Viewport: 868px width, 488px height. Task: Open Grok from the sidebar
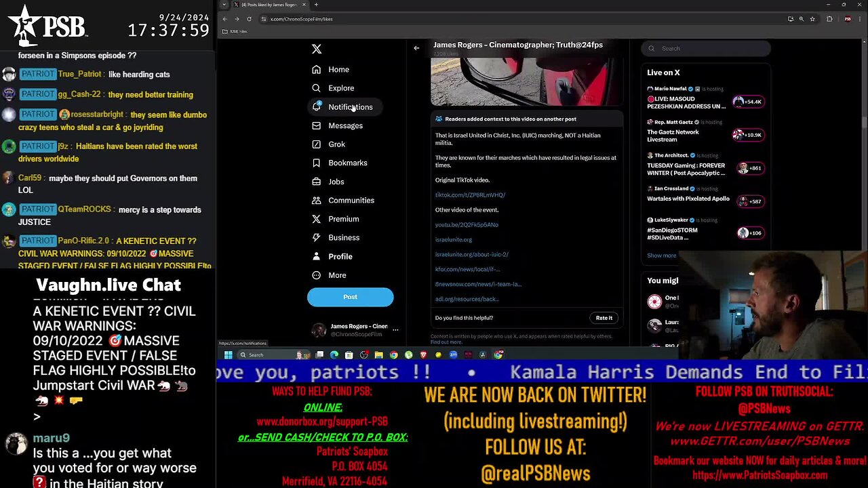[328, 144]
